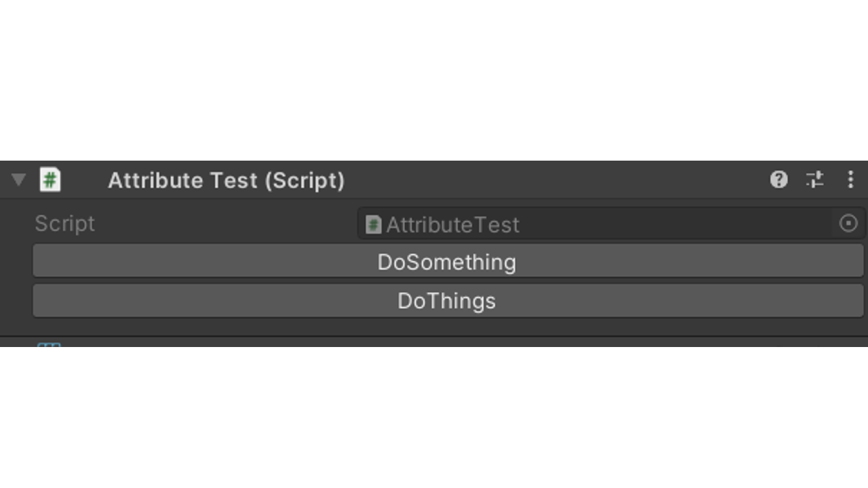Click the "Script" property label
Viewport: 868px width, 488px height.
[65, 224]
